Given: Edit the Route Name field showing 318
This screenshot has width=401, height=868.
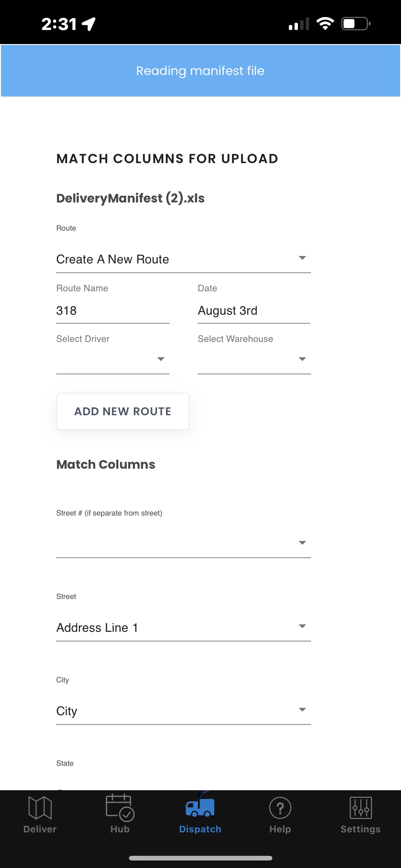Looking at the screenshot, I should (x=113, y=310).
